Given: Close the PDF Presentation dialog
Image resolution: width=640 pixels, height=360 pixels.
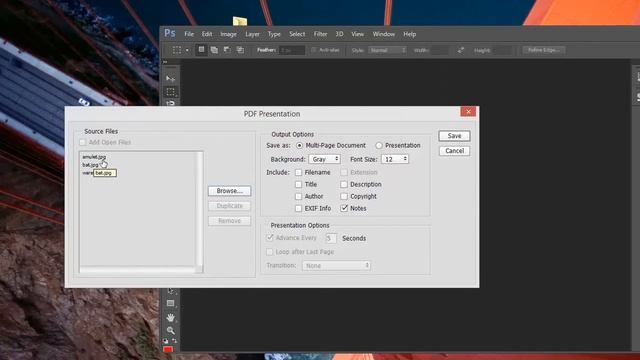Looking at the screenshot, I should 468,111.
